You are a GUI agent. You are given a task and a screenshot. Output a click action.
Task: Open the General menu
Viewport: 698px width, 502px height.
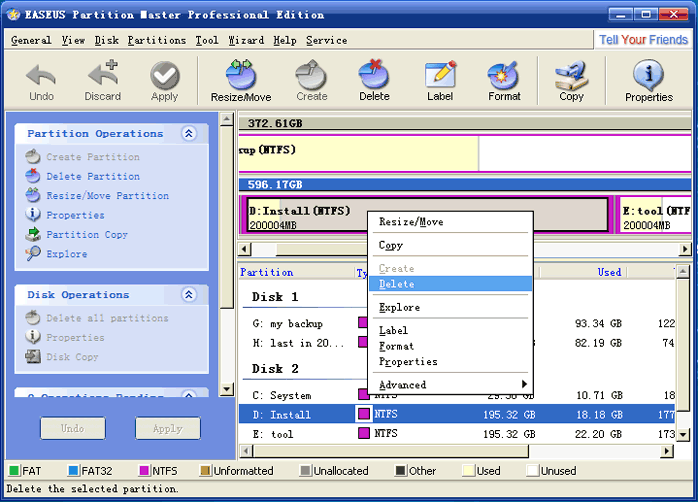[x=31, y=40]
